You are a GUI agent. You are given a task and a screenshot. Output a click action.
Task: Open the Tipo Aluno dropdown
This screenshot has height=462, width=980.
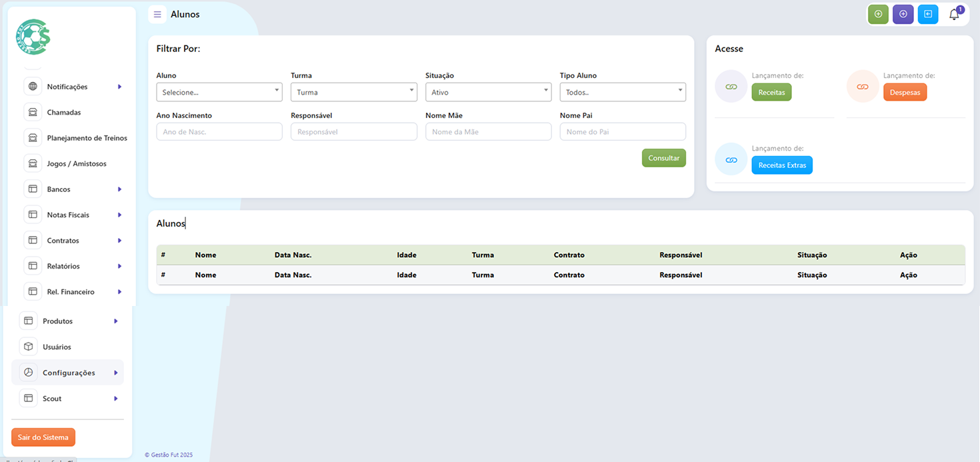click(x=622, y=92)
